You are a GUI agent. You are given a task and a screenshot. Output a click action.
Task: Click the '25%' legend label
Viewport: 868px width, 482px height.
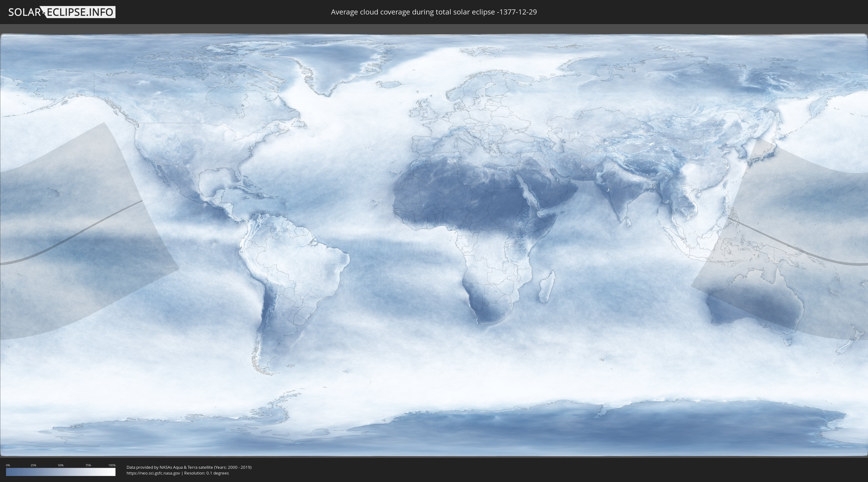tap(33, 465)
